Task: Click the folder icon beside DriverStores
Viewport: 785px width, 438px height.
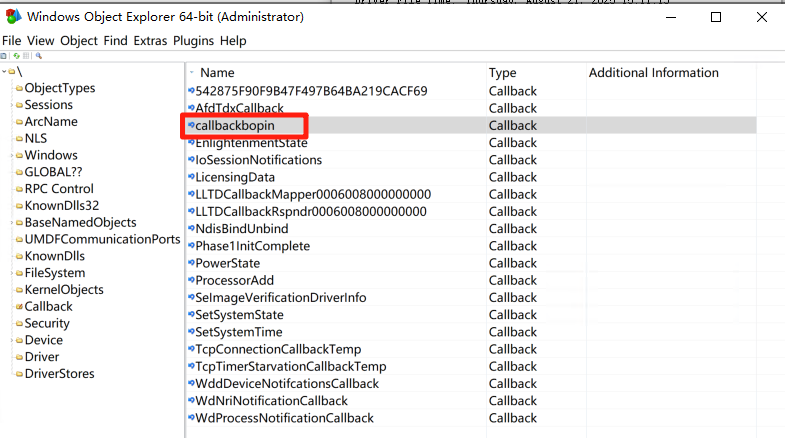Action: (19, 374)
